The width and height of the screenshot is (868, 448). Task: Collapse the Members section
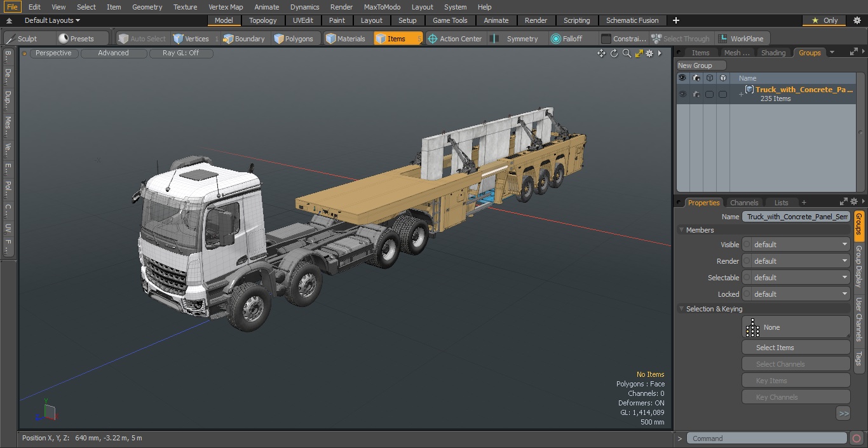click(x=682, y=230)
